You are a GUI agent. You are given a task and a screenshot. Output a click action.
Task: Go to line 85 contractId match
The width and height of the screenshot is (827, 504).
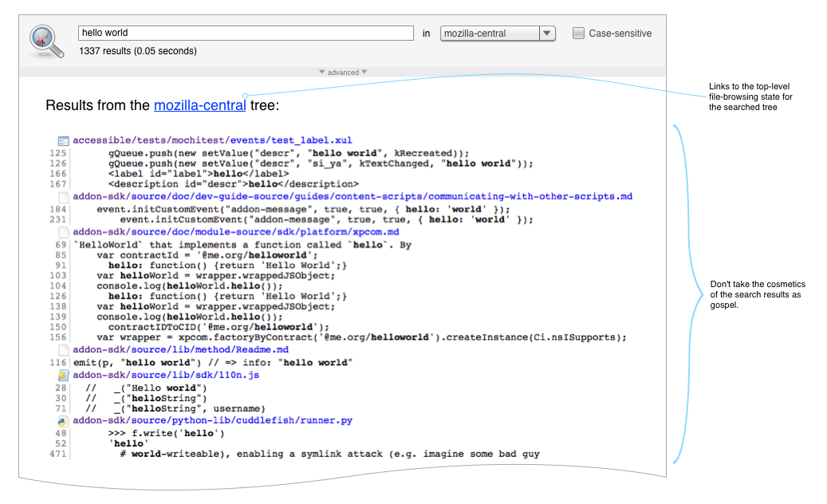point(61,255)
